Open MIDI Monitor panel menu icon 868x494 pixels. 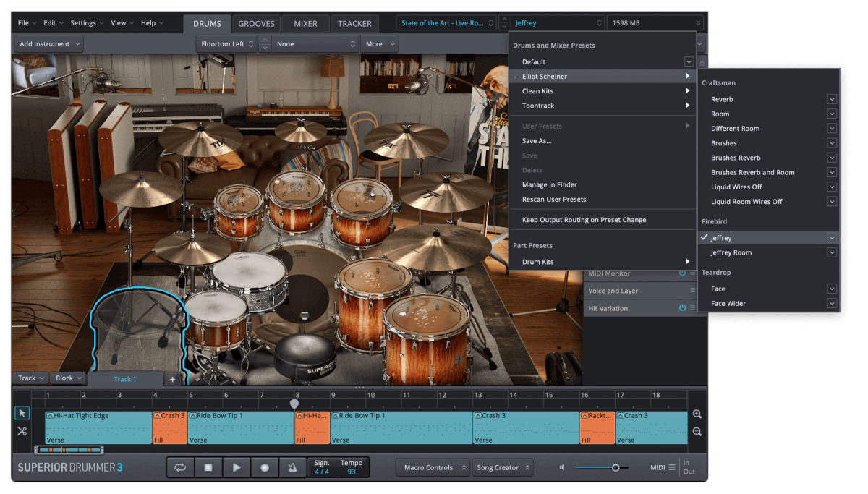[692, 273]
